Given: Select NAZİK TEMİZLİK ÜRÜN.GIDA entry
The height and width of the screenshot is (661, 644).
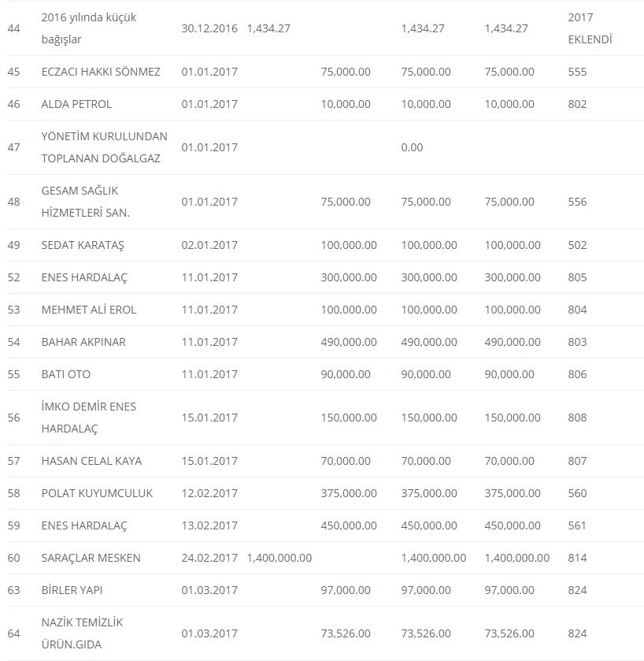Looking at the screenshot, I should click(x=83, y=633).
